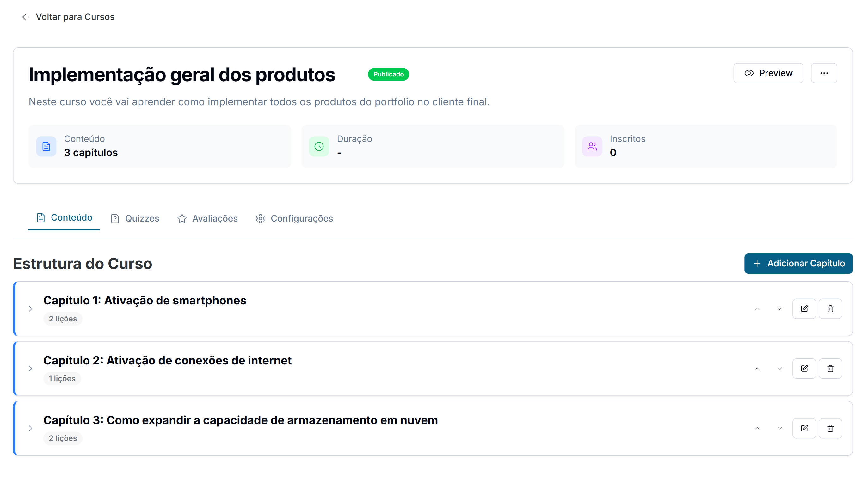Open the three-dots more options menu
Viewport: 868px width, 500px height.
coord(824,73)
